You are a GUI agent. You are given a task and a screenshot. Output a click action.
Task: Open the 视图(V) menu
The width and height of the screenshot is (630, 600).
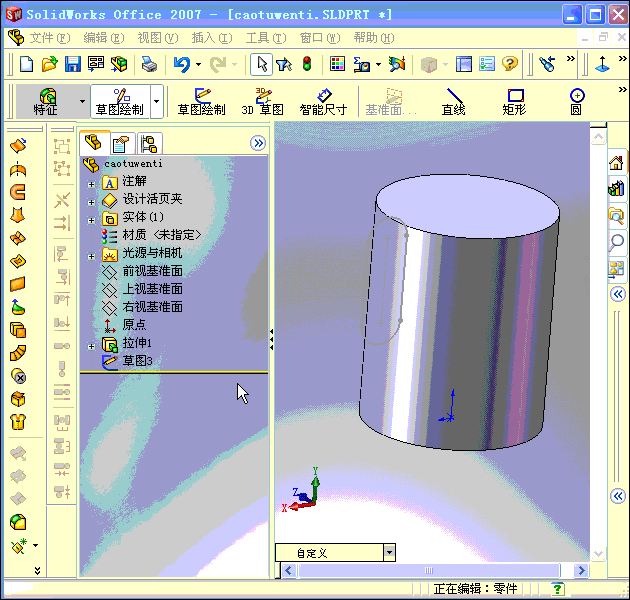click(158, 38)
